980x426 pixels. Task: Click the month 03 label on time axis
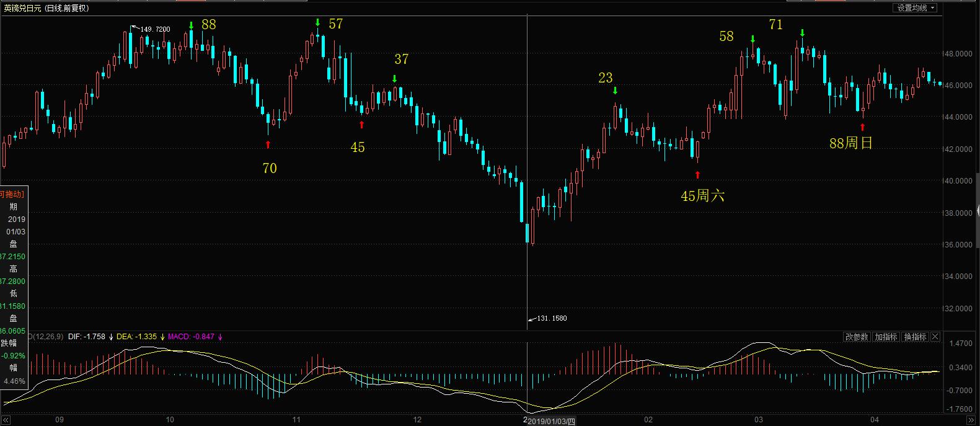click(x=759, y=420)
